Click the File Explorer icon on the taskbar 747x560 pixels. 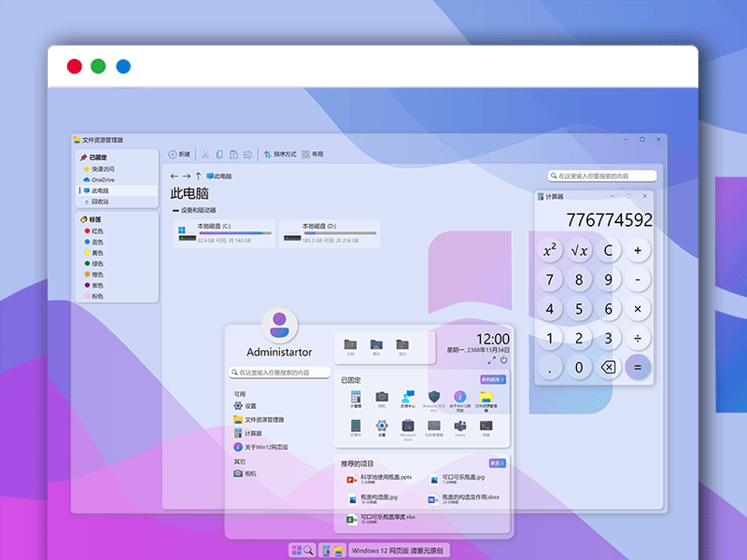coord(338,551)
